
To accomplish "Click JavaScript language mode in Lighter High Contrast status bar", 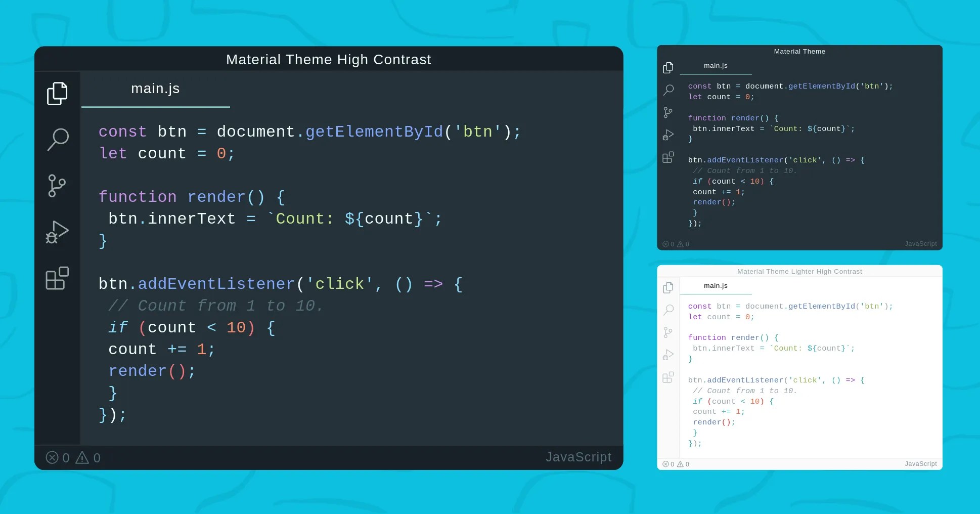I will [x=920, y=464].
